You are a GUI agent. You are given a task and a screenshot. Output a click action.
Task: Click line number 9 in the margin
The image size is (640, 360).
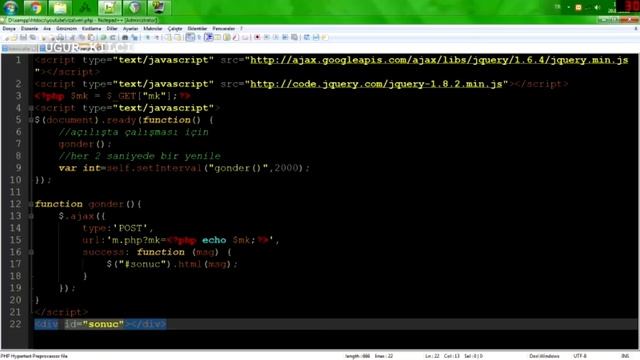click(18, 168)
